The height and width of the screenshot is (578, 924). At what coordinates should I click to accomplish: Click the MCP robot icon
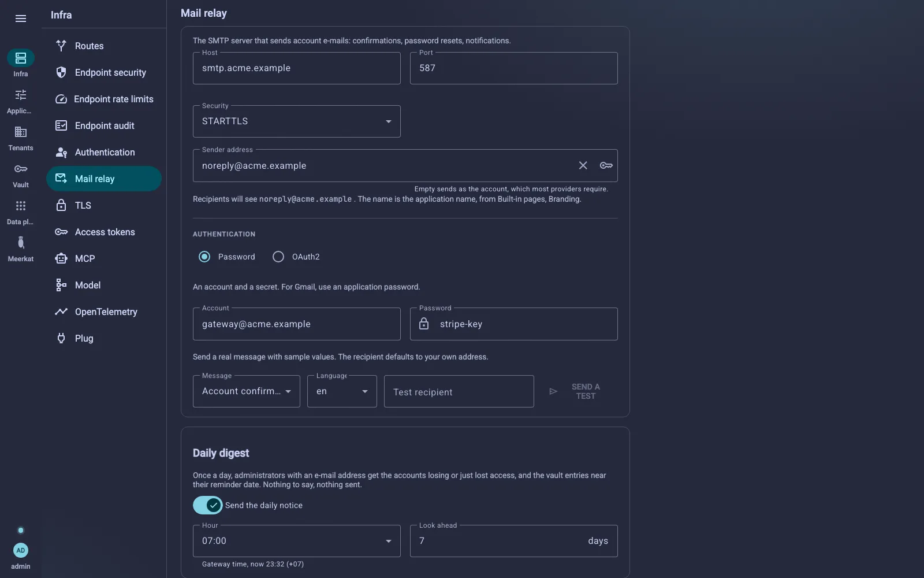(x=61, y=258)
